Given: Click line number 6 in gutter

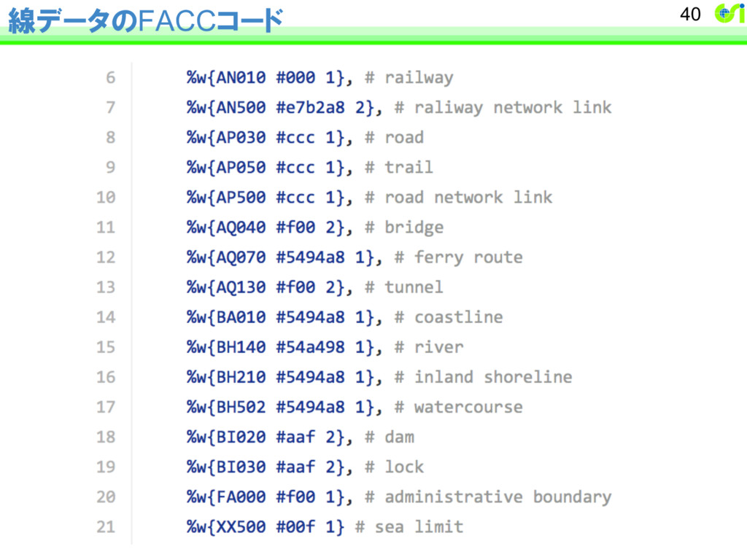Looking at the screenshot, I should (111, 77).
